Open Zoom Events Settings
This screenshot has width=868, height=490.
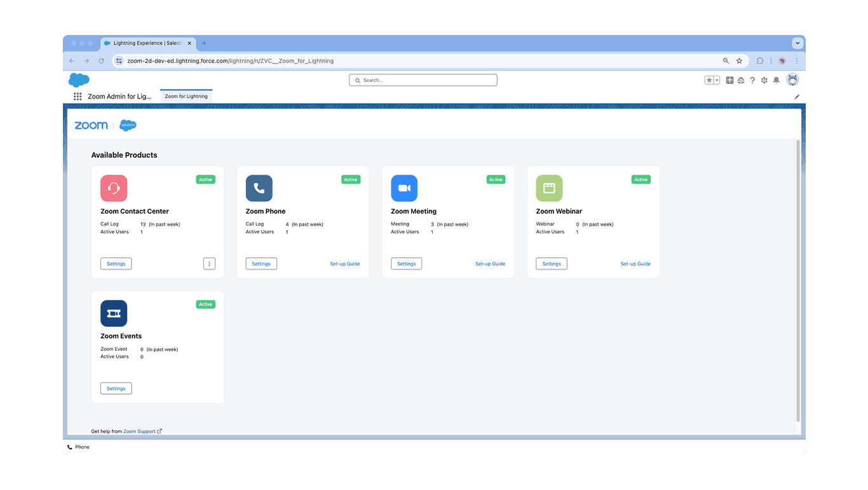pyautogui.click(x=116, y=388)
